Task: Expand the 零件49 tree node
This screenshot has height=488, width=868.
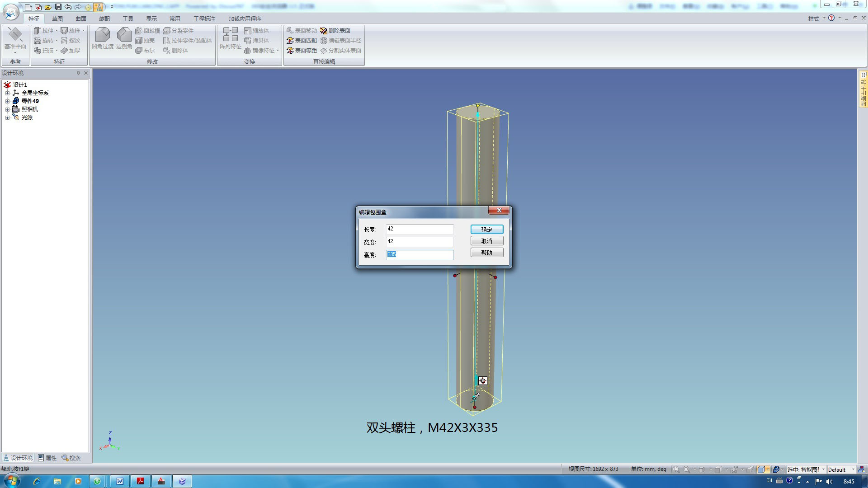Action: [7, 101]
